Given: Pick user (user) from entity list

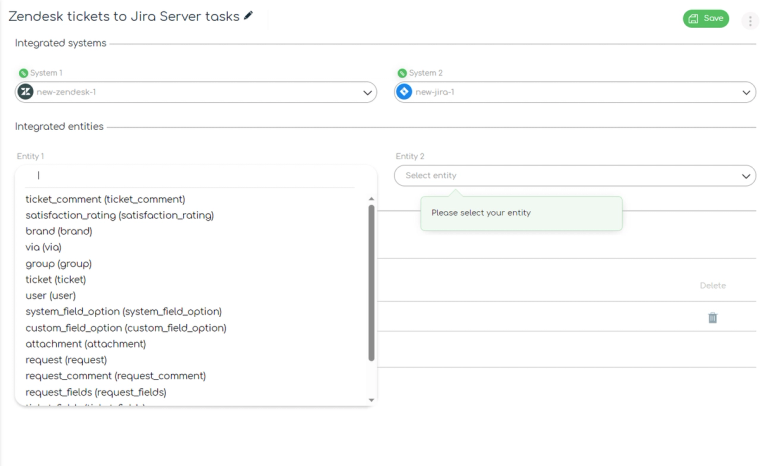Looking at the screenshot, I should point(50,296).
